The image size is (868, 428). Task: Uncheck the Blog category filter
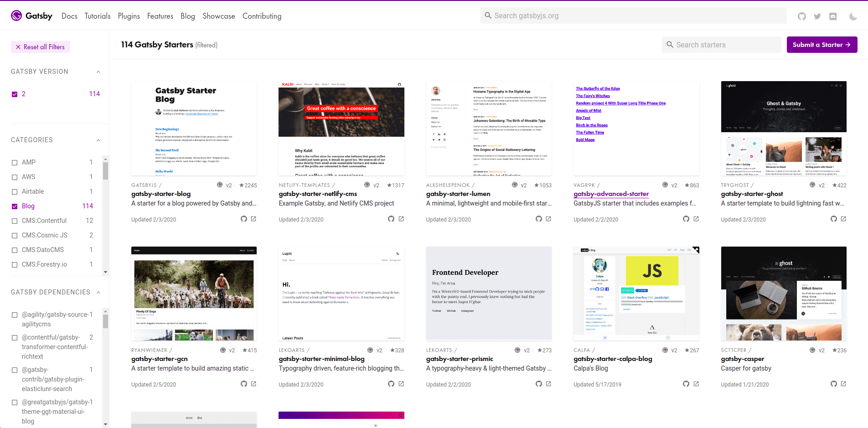(15, 206)
